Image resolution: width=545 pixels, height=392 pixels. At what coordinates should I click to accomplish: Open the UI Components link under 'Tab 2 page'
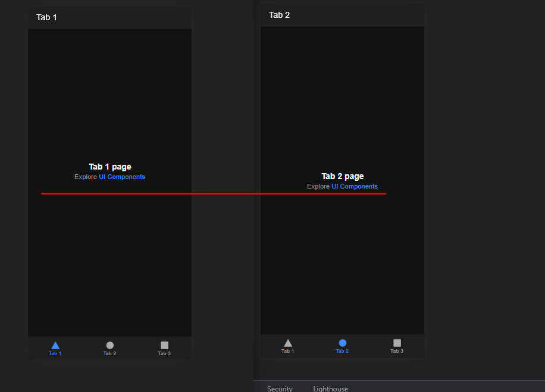[x=355, y=187]
